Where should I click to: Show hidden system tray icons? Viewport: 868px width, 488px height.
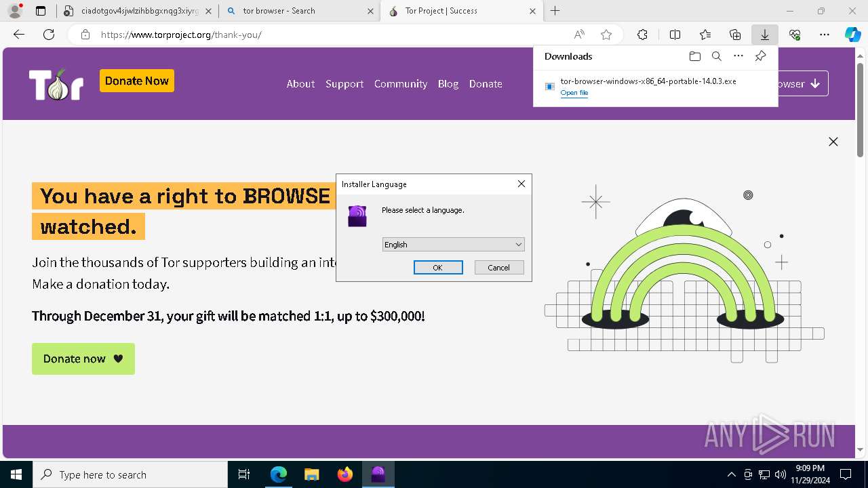click(731, 474)
